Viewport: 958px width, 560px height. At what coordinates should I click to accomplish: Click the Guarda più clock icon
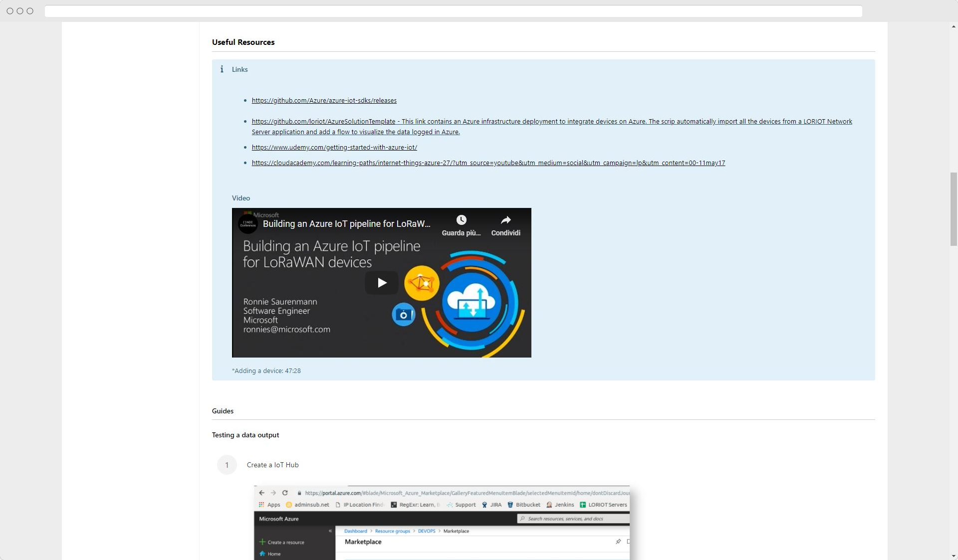462,220
